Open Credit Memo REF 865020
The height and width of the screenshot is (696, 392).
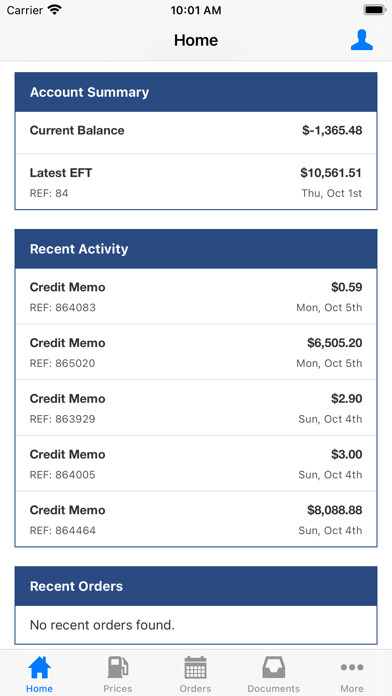point(196,352)
